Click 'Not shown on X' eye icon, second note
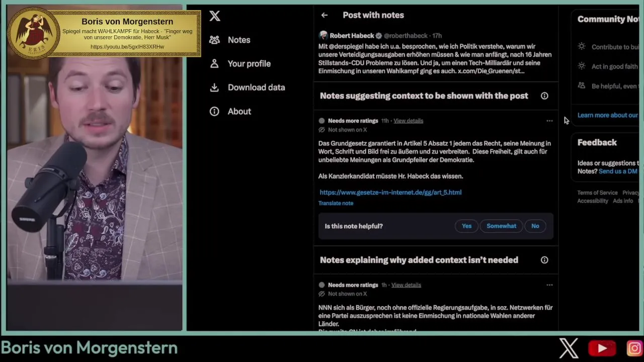Image resolution: width=644 pixels, height=362 pixels. pos(321,294)
